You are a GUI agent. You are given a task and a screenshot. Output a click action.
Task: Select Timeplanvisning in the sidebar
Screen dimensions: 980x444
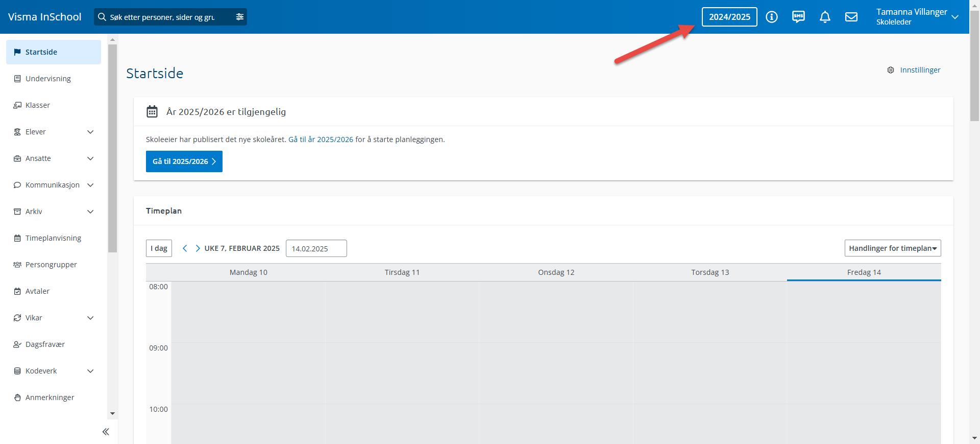tap(53, 238)
